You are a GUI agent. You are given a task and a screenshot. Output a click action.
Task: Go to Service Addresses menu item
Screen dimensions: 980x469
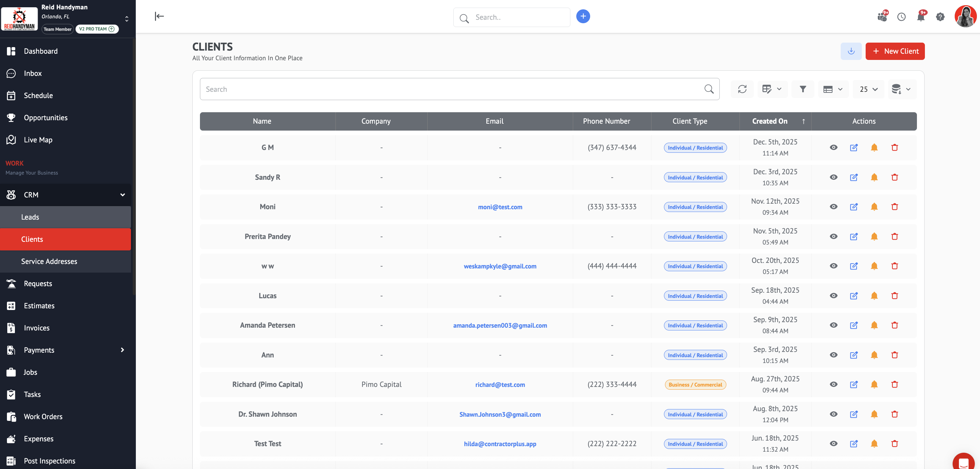coord(49,261)
